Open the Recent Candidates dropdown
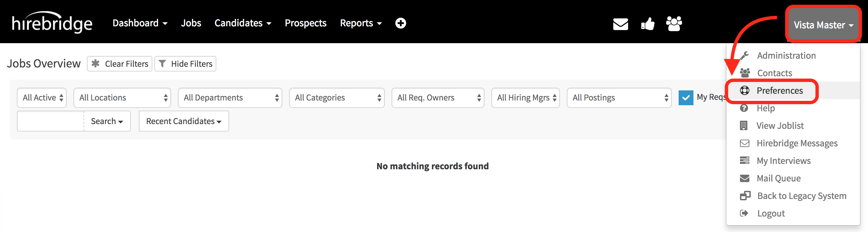 coord(184,121)
